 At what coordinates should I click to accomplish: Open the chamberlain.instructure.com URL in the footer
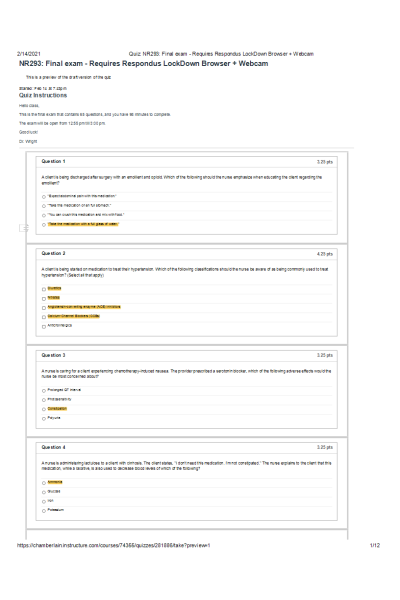click(x=114, y=545)
